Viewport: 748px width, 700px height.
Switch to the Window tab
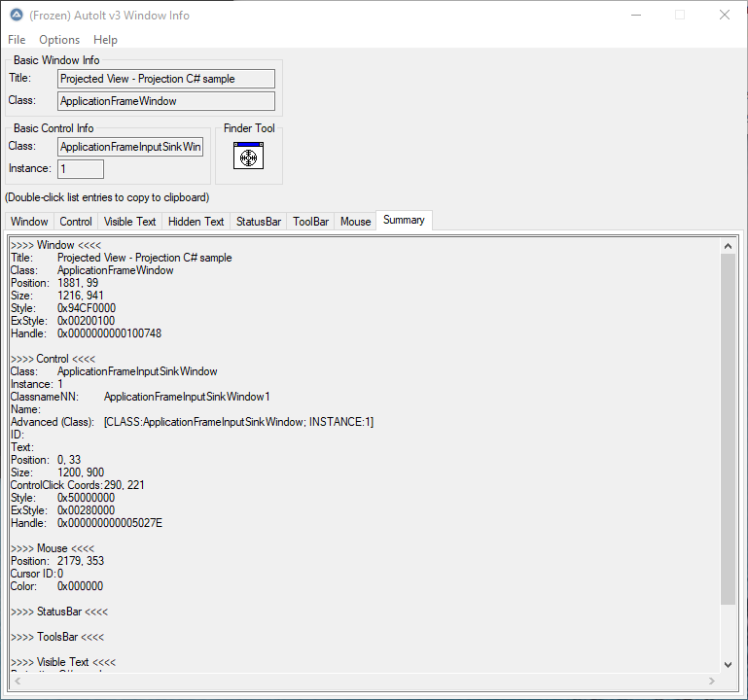click(x=29, y=222)
